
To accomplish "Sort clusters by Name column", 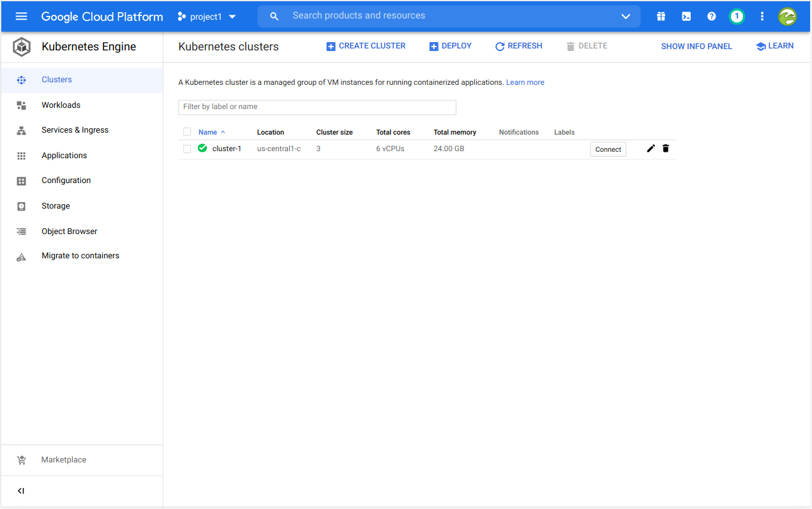I will [x=208, y=132].
